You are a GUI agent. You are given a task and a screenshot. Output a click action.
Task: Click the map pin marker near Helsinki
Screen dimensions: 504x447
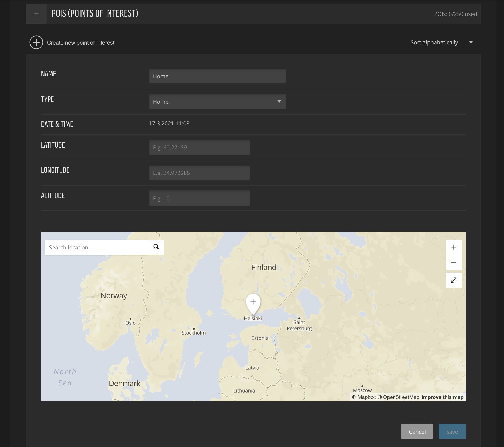pyautogui.click(x=253, y=304)
